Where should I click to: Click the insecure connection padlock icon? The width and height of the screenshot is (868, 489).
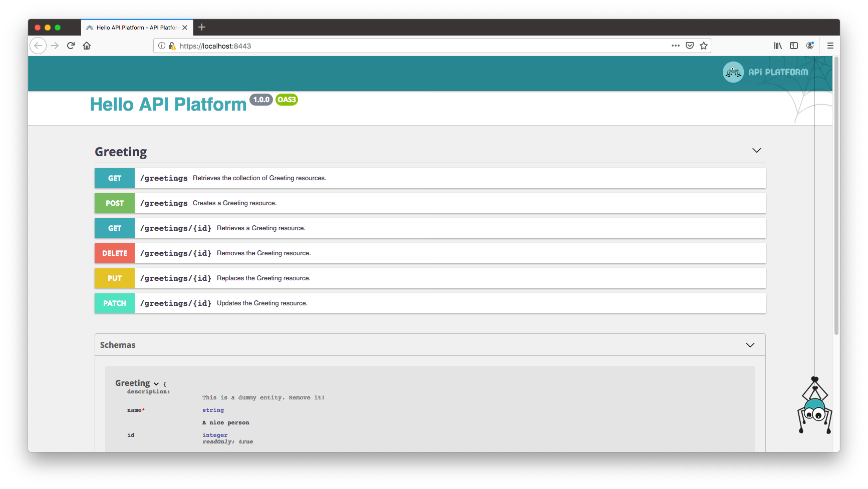(x=172, y=46)
